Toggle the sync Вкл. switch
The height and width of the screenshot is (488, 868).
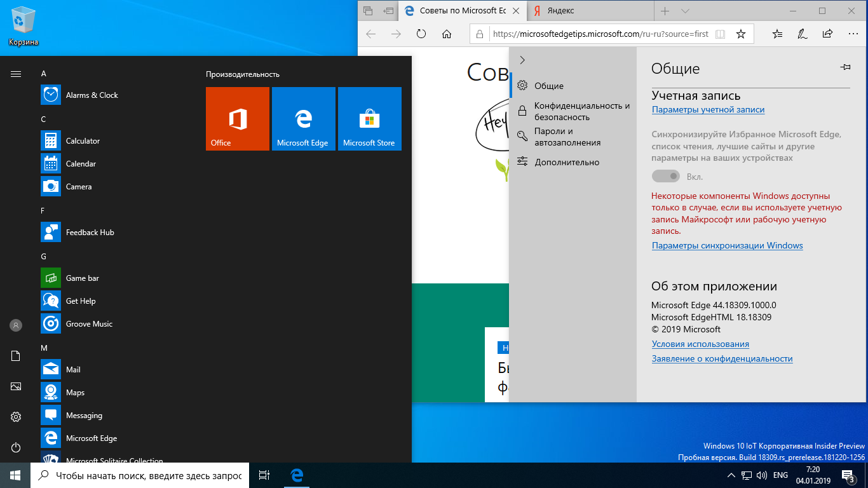pyautogui.click(x=665, y=176)
